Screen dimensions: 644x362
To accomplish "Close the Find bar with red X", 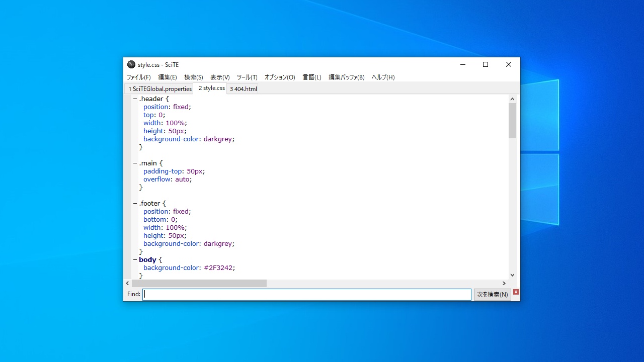I will [516, 292].
